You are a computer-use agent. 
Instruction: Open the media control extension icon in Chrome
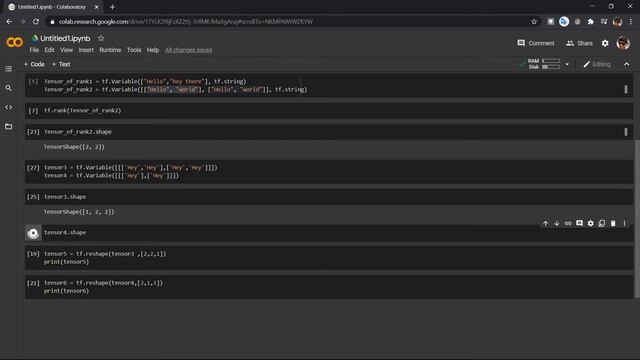point(604,22)
